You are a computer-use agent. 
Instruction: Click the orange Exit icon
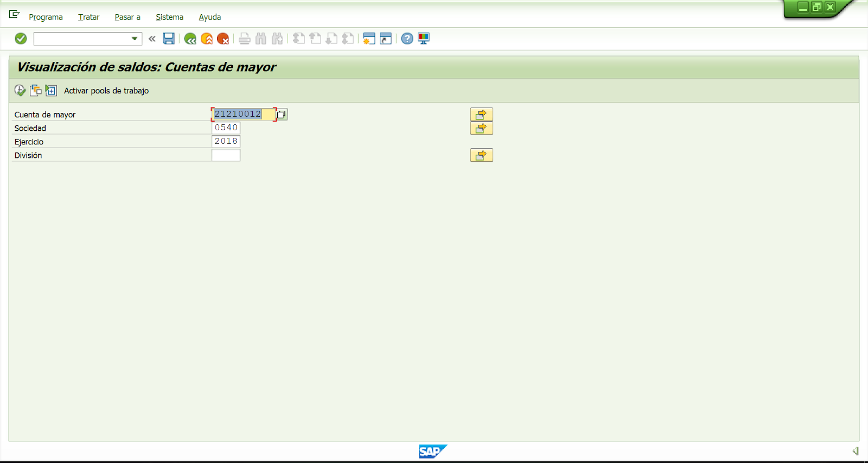(207, 39)
